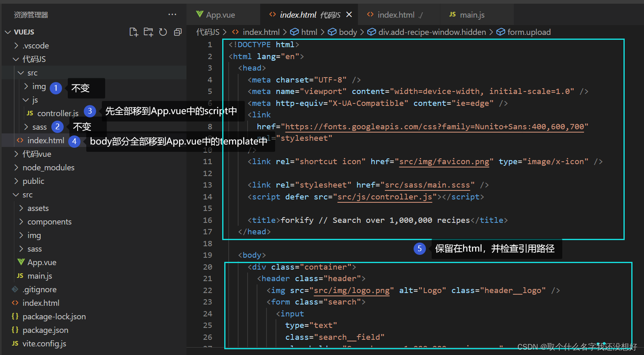The width and height of the screenshot is (644, 355).
Task: Click the New File icon in explorer header
Action: pos(134,32)
